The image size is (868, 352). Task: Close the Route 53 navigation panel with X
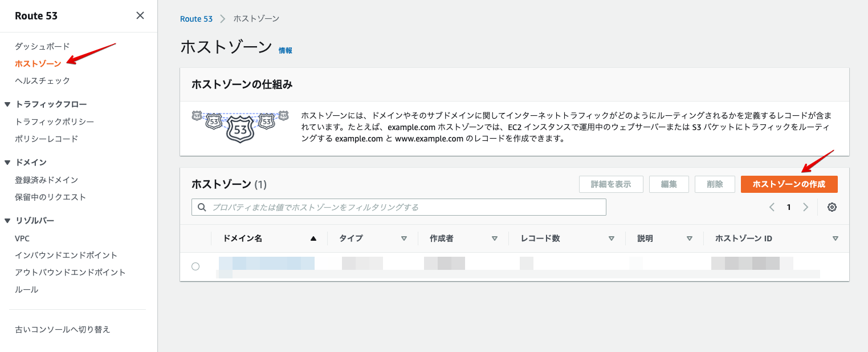tap(140, 15)
